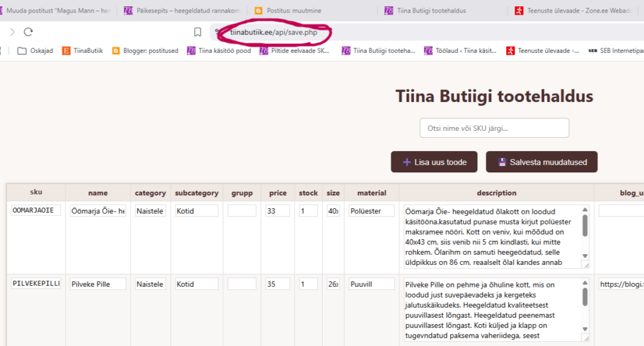Edit the Kotid subcategory in the OOMARJAOIE row
644x346 pixels.
tap(197, 211)
